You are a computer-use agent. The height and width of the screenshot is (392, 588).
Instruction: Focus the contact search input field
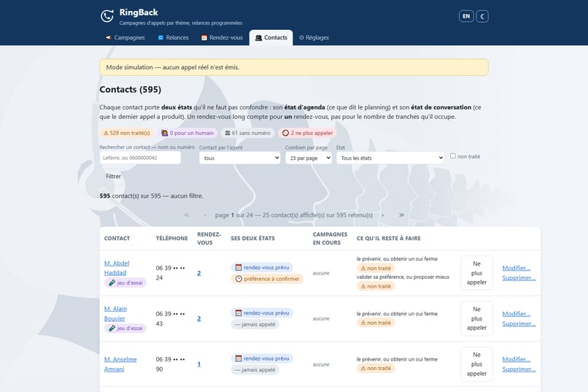coord(140,158)
